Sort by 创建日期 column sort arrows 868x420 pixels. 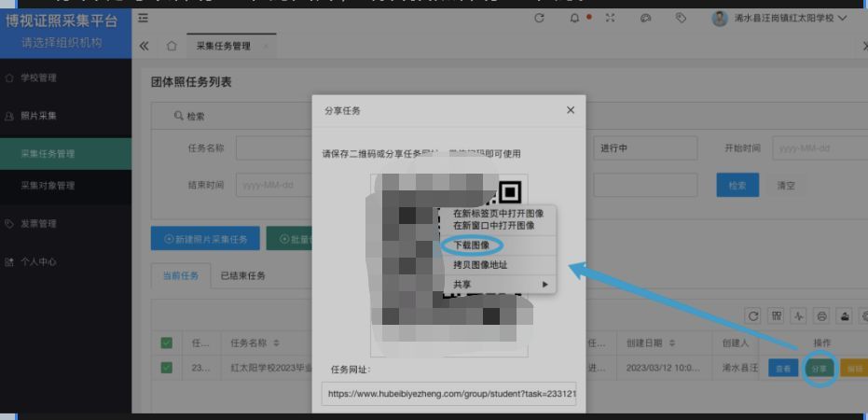pyautogui.click(x=672, y=343)
